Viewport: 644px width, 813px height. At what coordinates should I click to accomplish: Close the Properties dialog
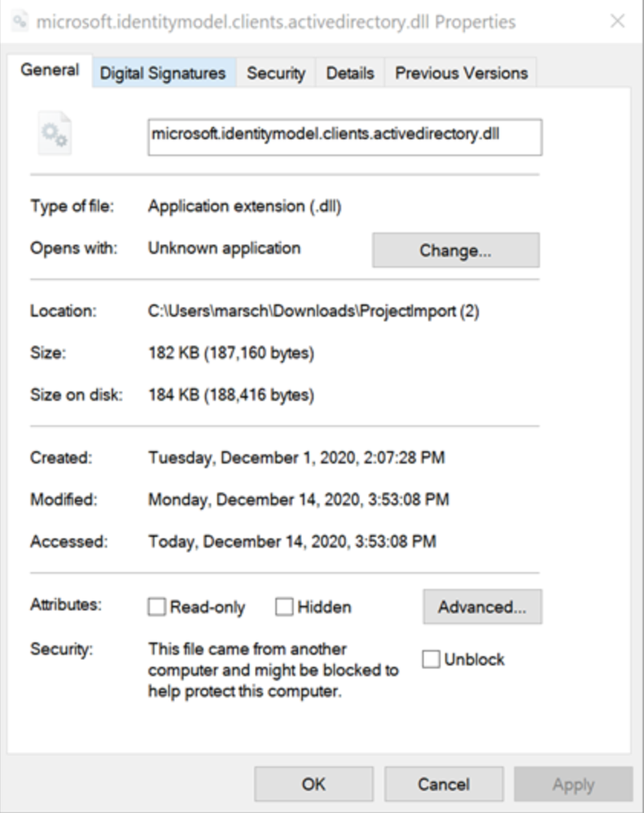(x=617, y=21)
